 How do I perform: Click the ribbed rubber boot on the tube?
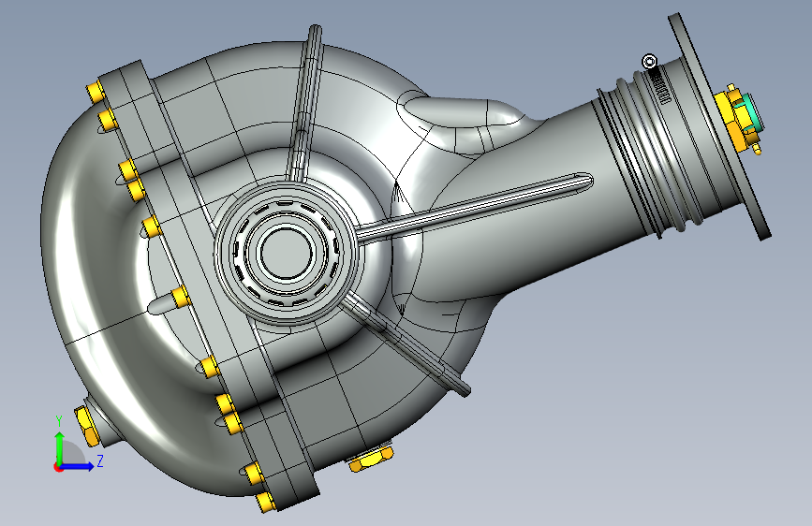click(x=653, y=155)
